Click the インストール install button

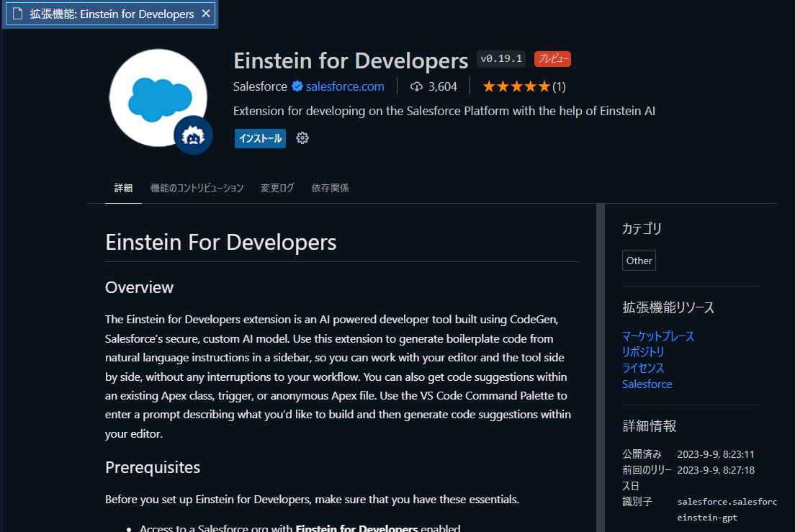pos(260,138)
